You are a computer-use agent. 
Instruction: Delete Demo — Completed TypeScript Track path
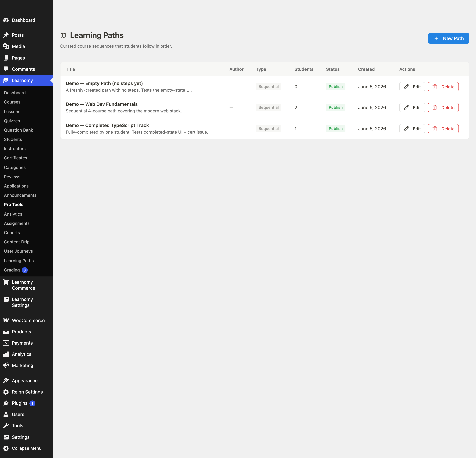[x=443, y=129]
